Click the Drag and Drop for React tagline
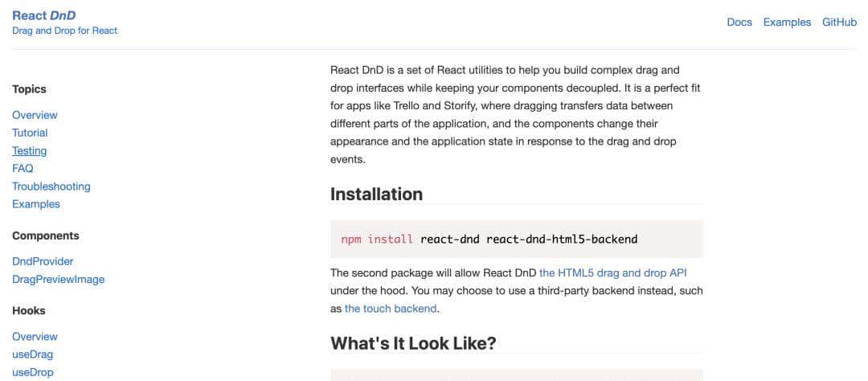This screenshot has width=868, height=381. (64, 31)
